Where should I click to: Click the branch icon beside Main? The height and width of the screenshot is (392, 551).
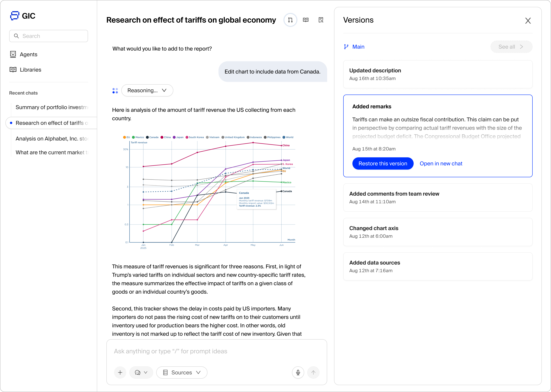346,47
